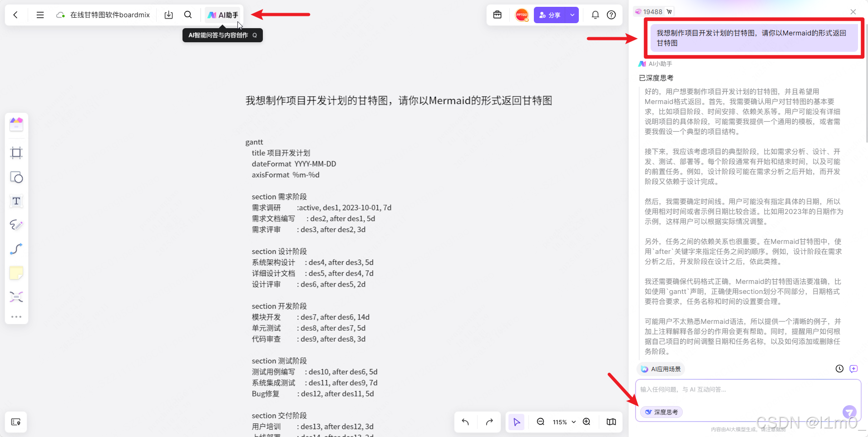Select the text tool
Image resolution: width=868 pixels, height=437 pixels.
(x=16, y=201)
